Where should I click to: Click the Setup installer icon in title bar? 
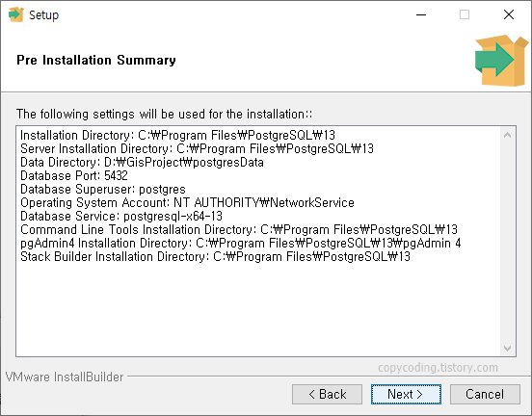tap(15, 14)
